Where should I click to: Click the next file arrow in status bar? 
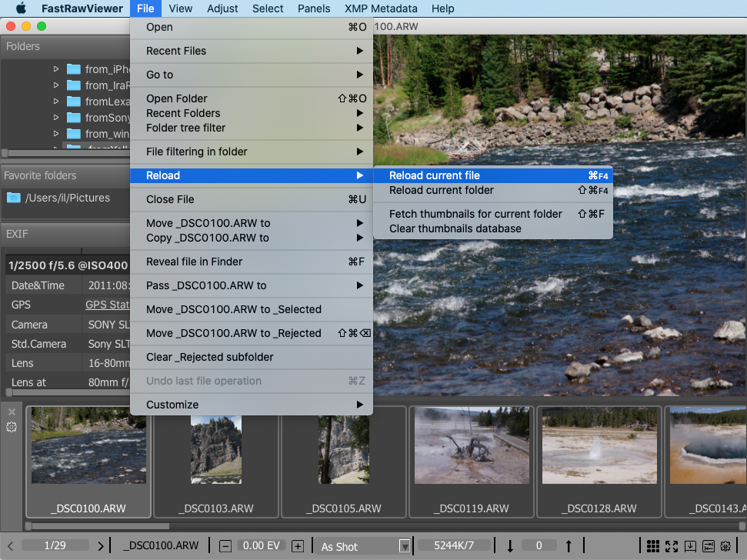coord(101,546)
